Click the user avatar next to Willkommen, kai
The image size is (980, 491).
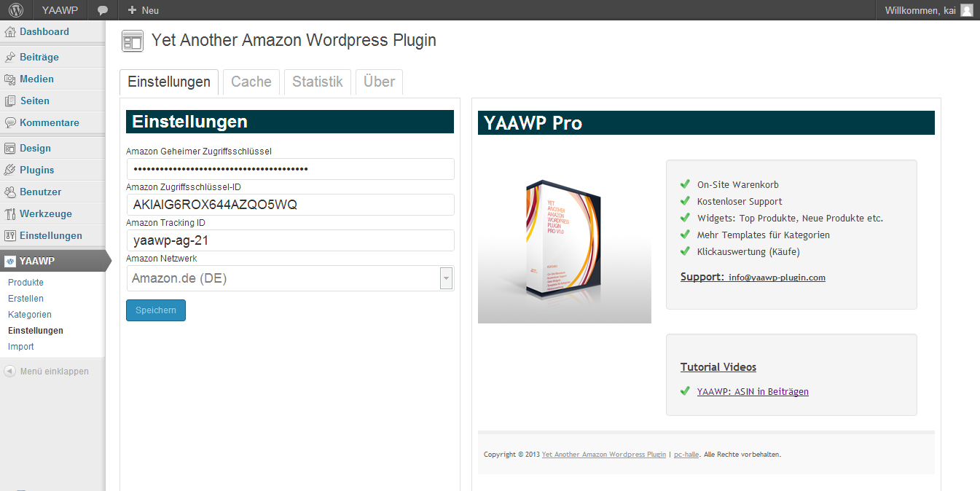[x=966, y=10]
